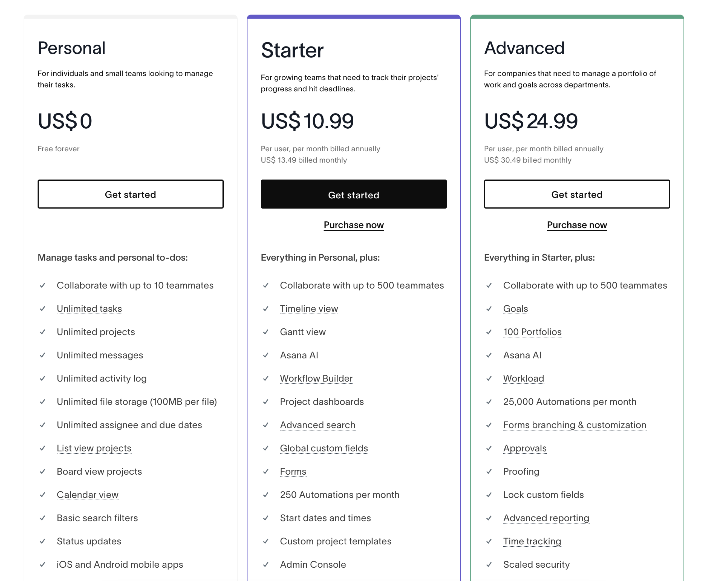Open the Forms branching & customization link
This screenshot has height=588, width=713.
coord(575,425)
